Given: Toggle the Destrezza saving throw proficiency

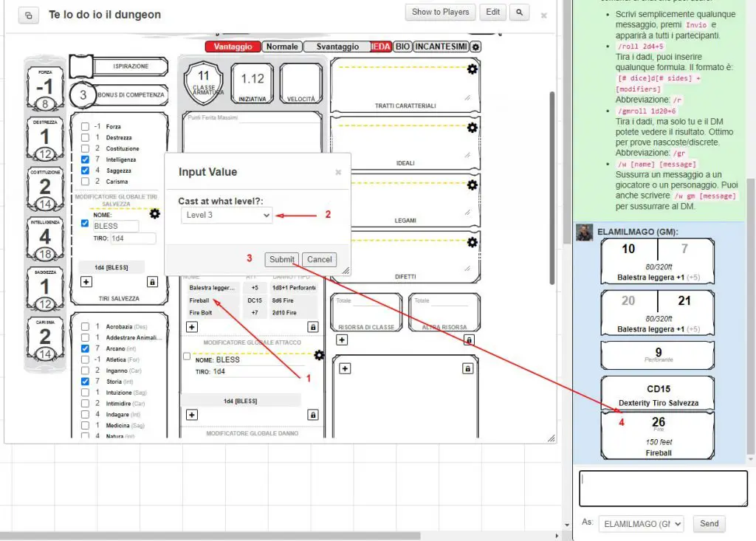Looking at the screenshot, I should (86, 137).
